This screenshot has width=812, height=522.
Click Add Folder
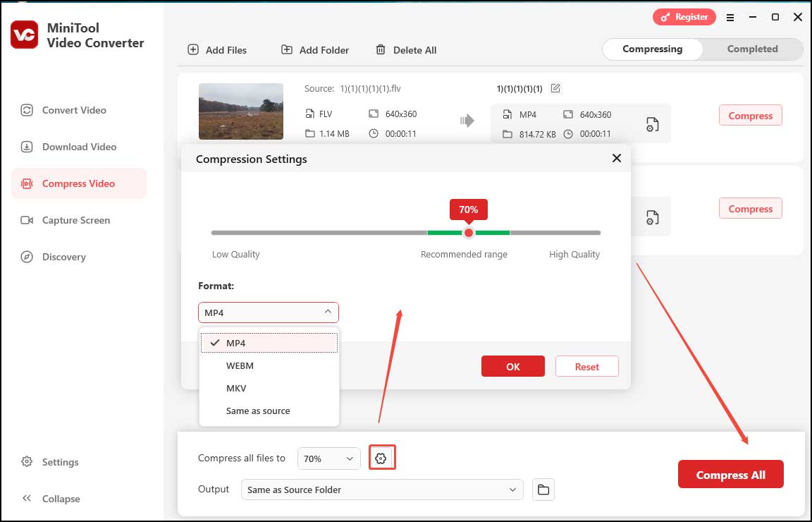(315, 50)
